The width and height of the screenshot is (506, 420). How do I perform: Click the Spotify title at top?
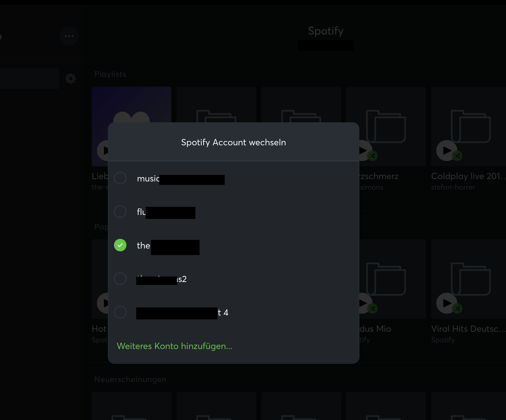326,31
